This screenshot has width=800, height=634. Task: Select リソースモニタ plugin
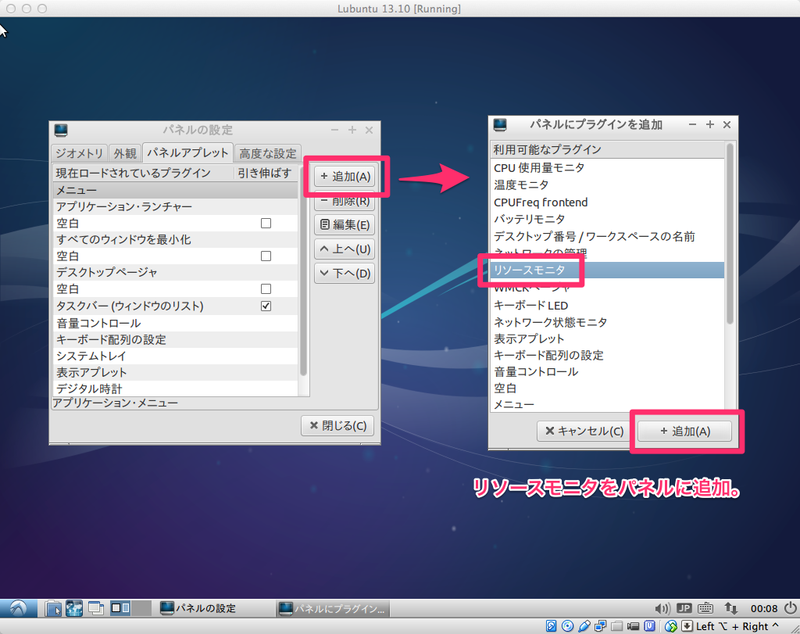click(x=607, y=270)
